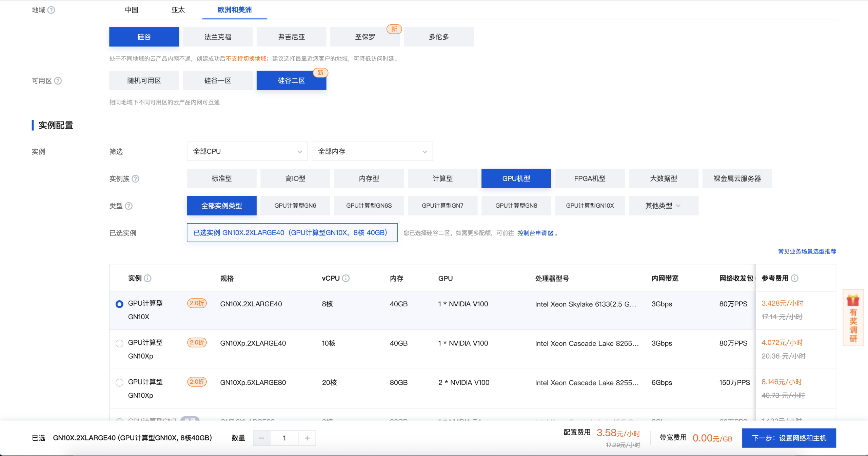The width and height of the screenshot is (868, 456).
Task: Select the 硅谷 region
Action: pyautogui.click(x=144, y=37)
